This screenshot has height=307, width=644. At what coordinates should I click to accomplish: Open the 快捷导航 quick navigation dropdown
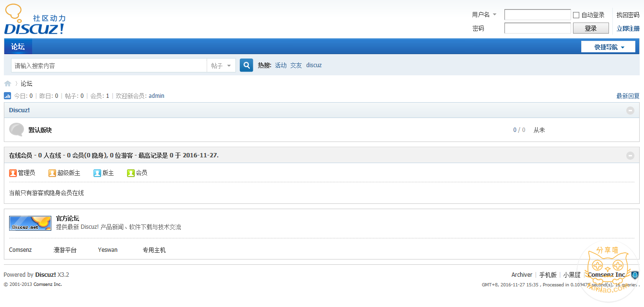(608, 47)
